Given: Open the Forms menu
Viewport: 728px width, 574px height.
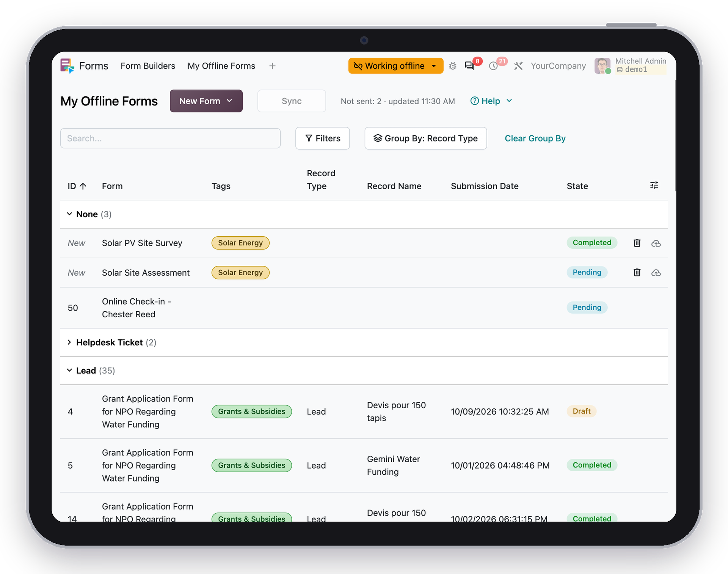Looking at the screenshot, I should pyautogui.click(x=94, y=66).
